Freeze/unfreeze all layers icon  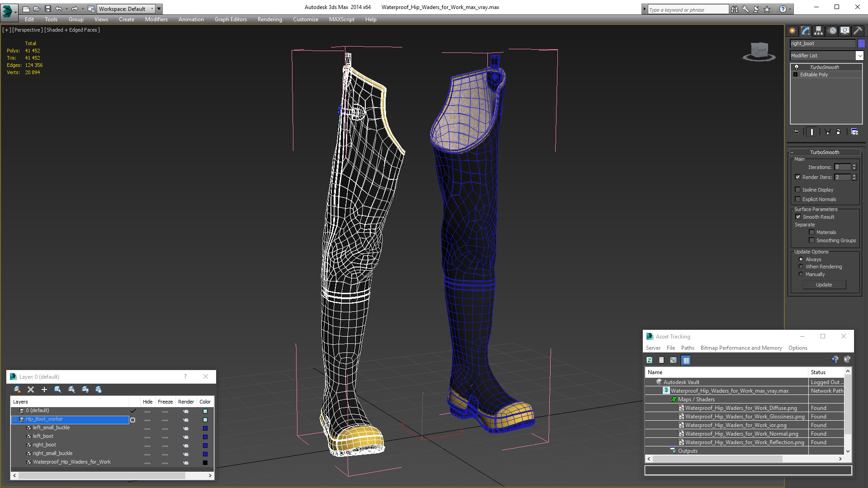point(99,389)
